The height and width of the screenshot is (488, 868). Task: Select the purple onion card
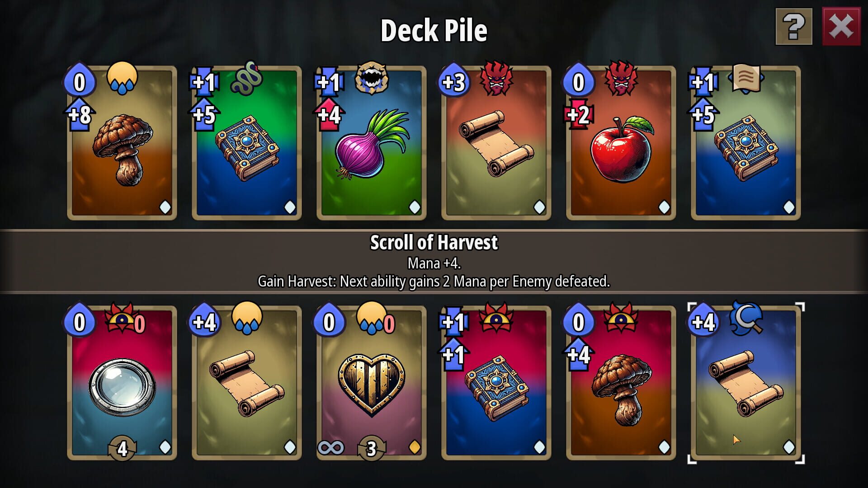pos(372,143)
